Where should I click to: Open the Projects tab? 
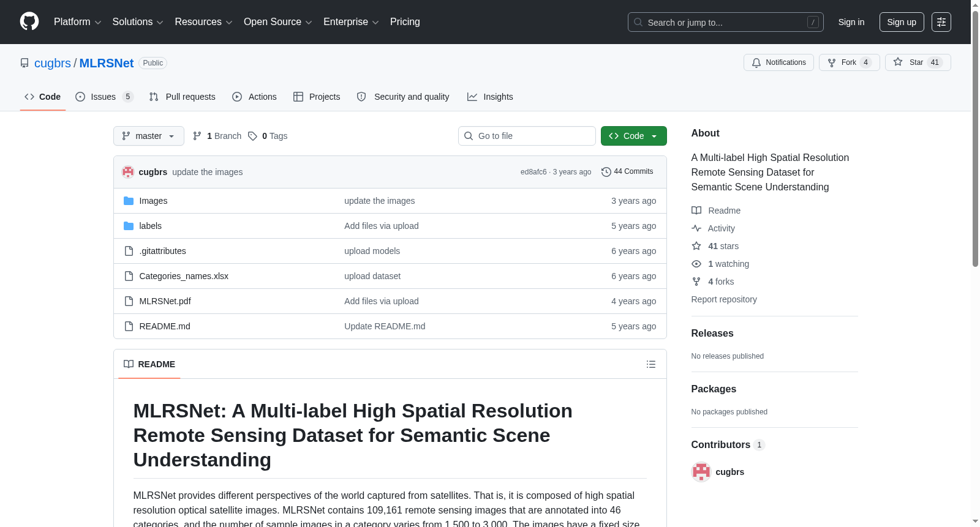(317, 97)
